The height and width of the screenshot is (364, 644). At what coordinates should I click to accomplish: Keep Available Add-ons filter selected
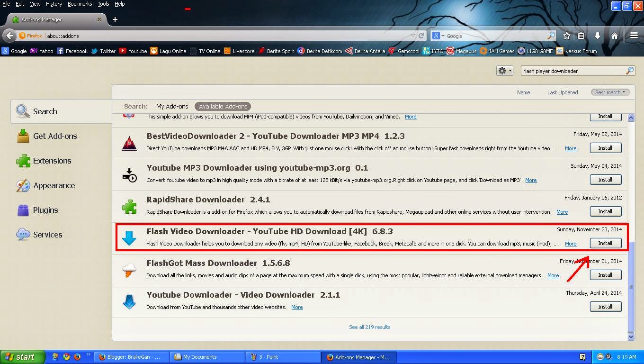223,106
